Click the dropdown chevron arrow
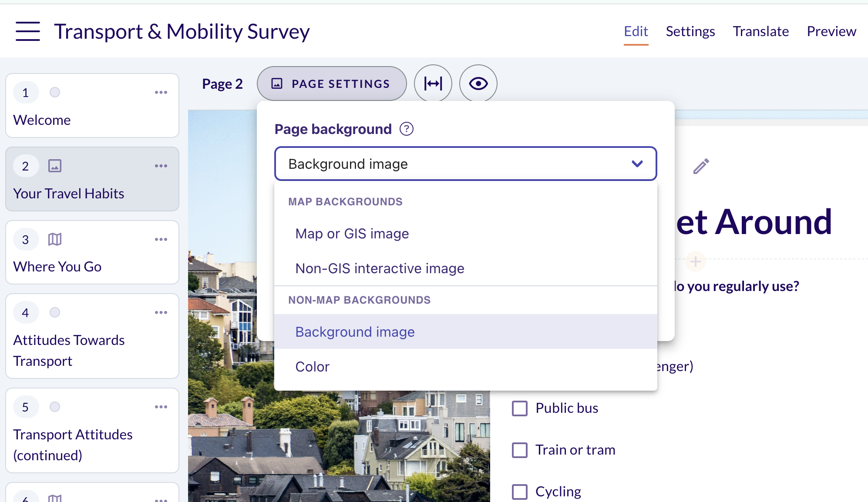The height and width of the screenshot is (502, 868). pyautogui.click(x=637, y=164)
